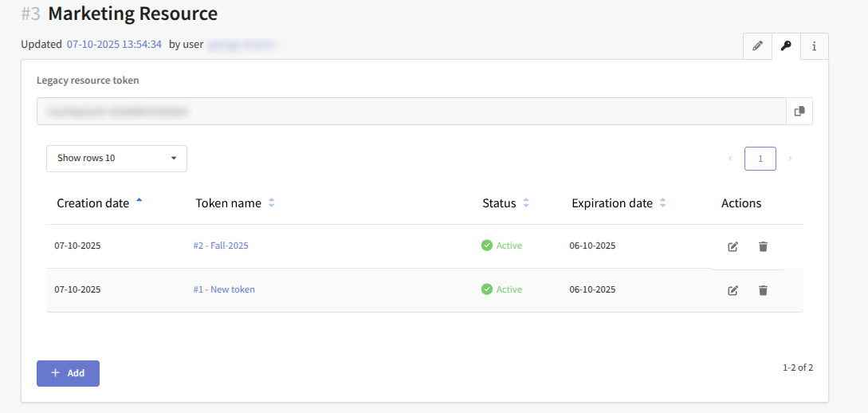Sort by Status column
This screenshot has height=413, width=868.
point(500,203)
